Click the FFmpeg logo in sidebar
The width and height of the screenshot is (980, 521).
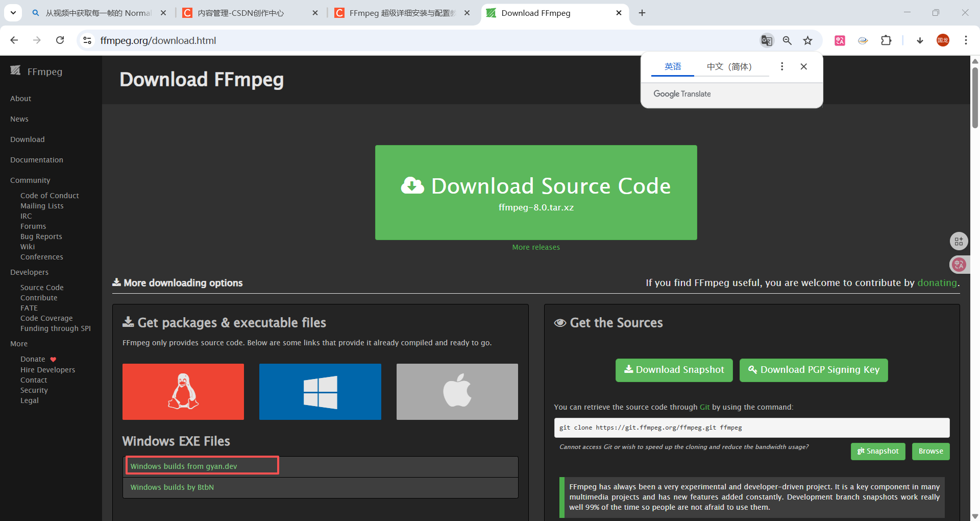[x=36, y=71]
